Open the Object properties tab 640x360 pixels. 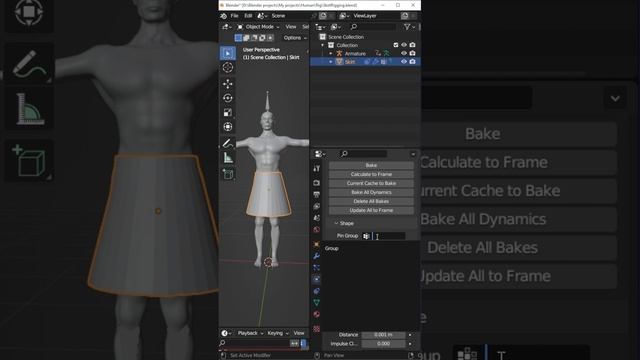point(316,244)
